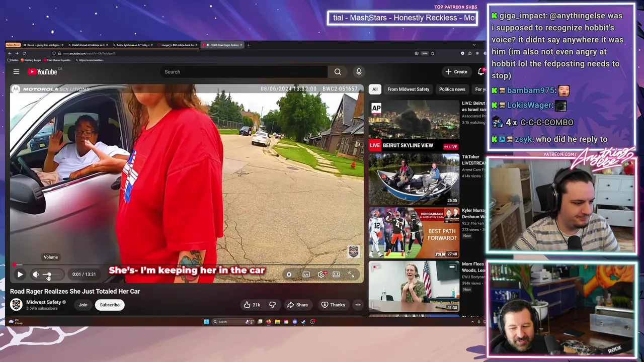This screenshot has width=644, height=362.
Task: Switch player to theater mode
Action: [336, 275]
